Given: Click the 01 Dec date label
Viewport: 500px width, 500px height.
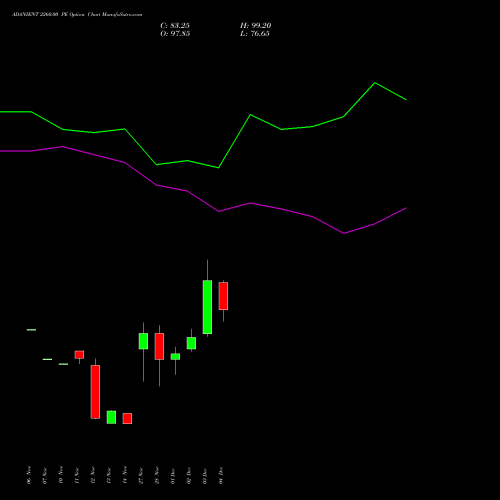Looking at the screenshot, I should tap(173, 476).
